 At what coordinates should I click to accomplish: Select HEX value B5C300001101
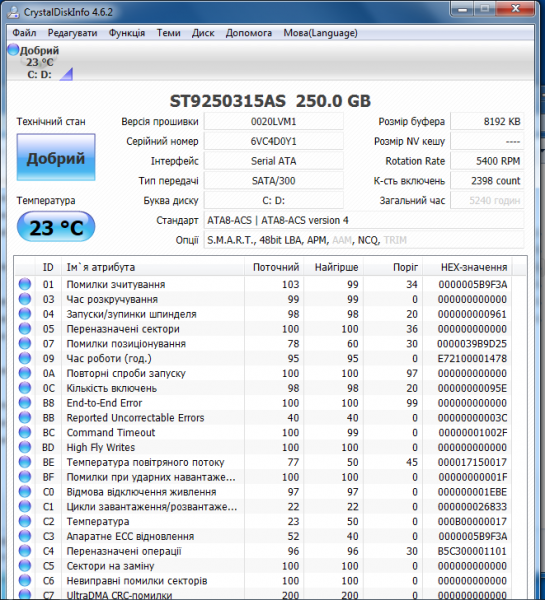(472, 551)
